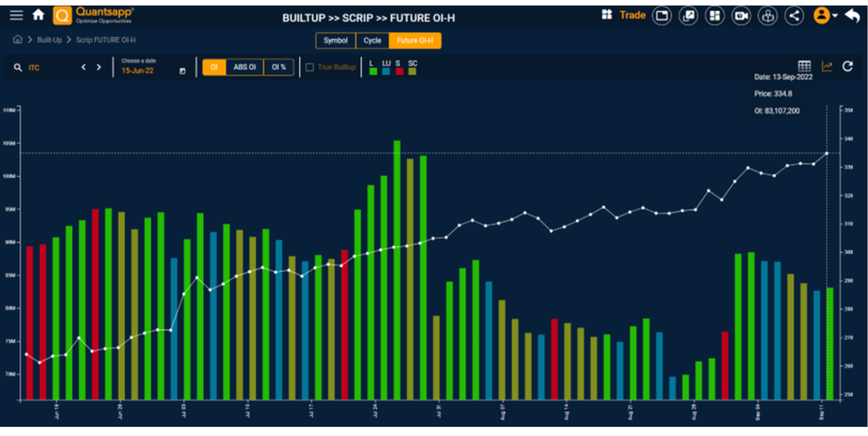Click the search magnifier icon
This screenshot has width=868, height=436.
coord(18,67)
